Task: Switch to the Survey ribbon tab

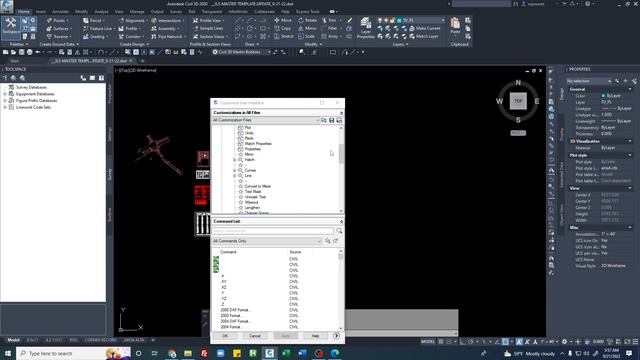Action: tap(176, 12)
